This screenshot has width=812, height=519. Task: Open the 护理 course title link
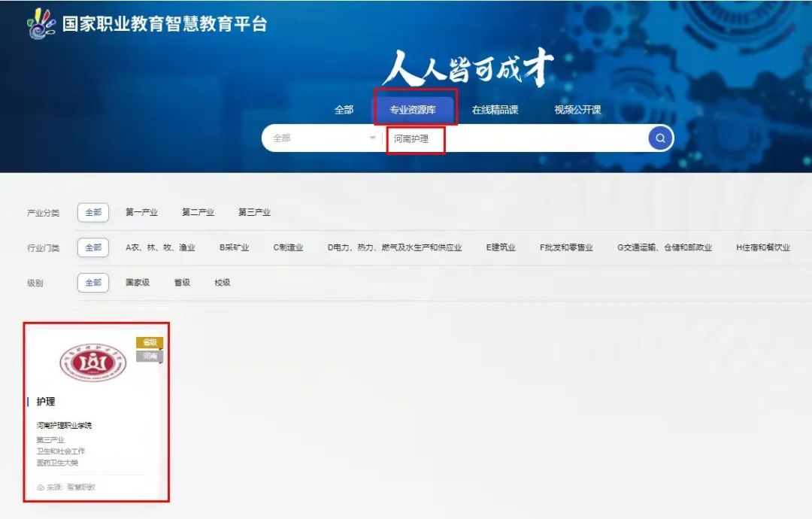point(46,402)
